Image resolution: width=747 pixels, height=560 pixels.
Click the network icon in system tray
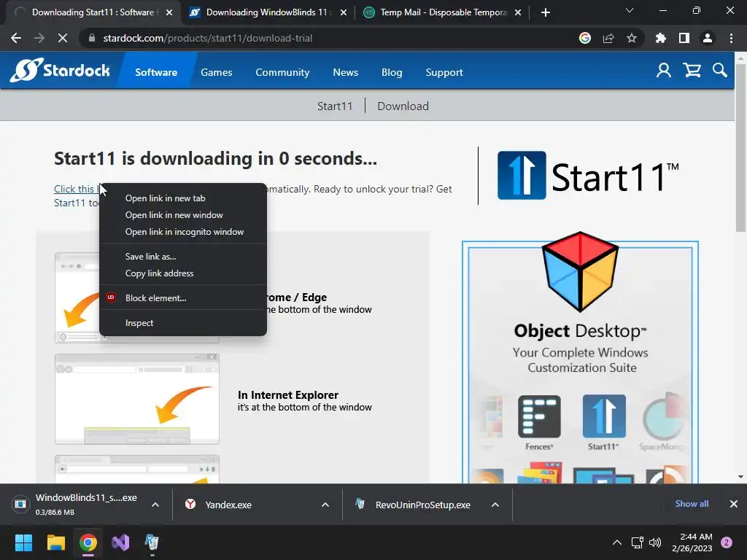tap(637, 542)
